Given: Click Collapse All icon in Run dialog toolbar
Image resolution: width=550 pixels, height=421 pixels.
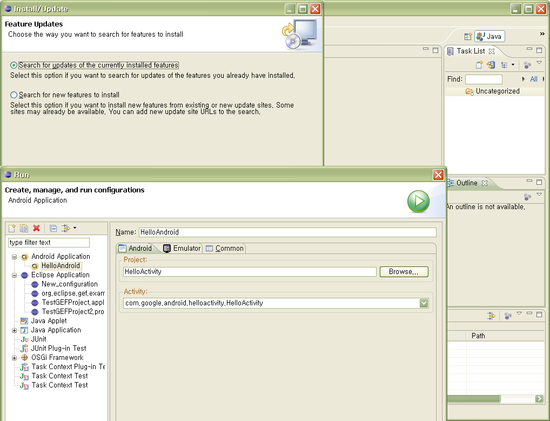Looking at the screenshot, I should point(53,228).
